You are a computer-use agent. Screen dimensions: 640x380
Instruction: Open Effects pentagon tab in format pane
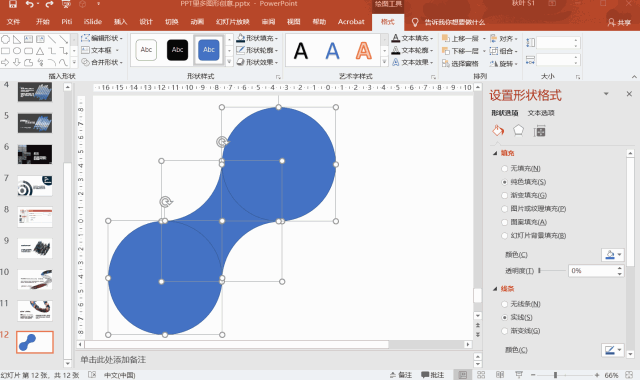pos(518,131)
